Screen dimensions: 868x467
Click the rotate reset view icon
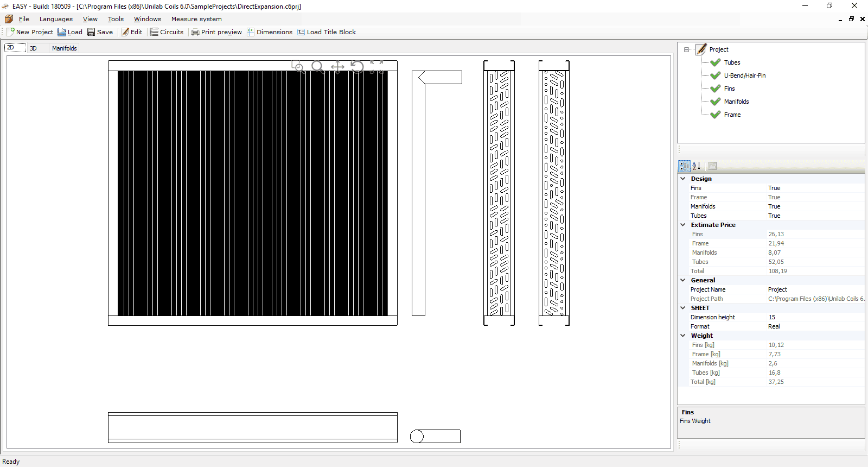(357, 67)
